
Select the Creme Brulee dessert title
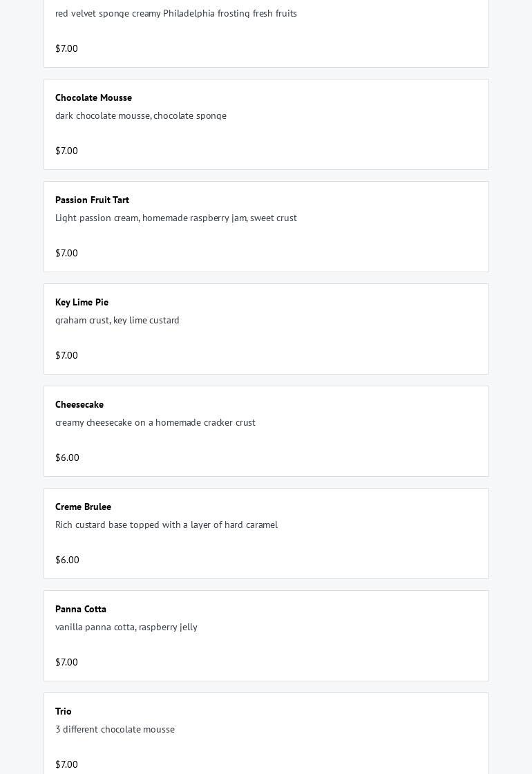83,507
